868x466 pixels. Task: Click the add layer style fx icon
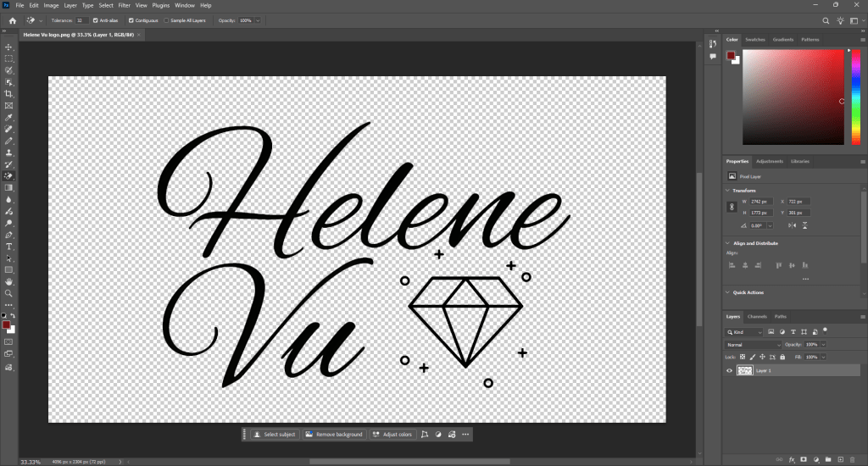790,459
